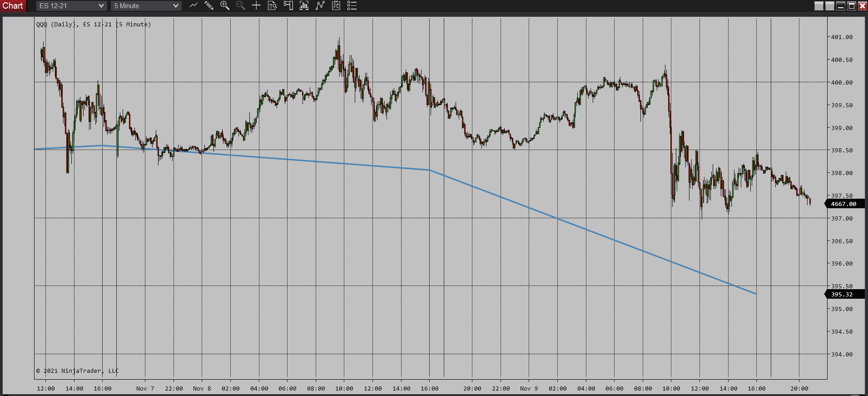Click the 396.00 price axis label
868x396 pixels.
click(x=842, y=264)
